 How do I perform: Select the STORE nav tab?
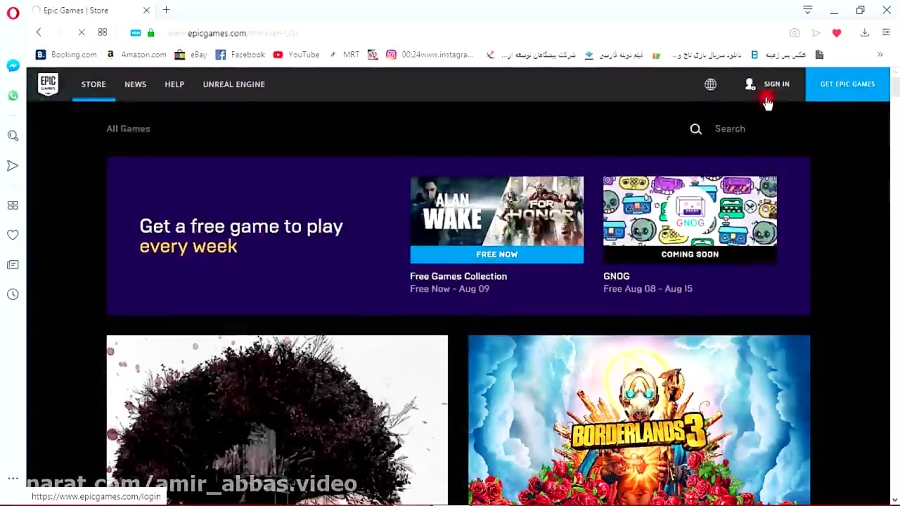tap(94, 84)
